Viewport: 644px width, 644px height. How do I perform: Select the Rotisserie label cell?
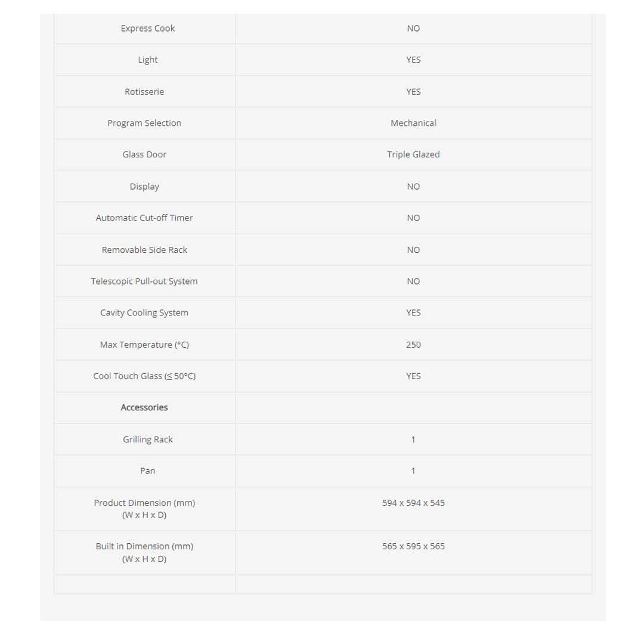click(144, 92)
